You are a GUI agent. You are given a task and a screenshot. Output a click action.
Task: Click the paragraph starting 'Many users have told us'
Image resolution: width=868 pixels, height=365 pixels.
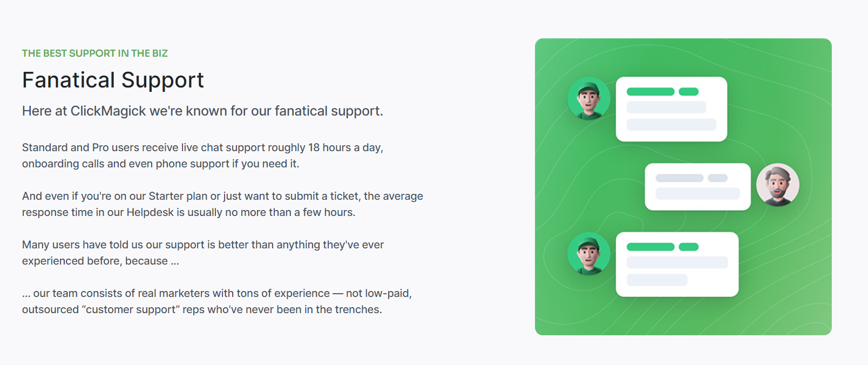pos(203,253)
